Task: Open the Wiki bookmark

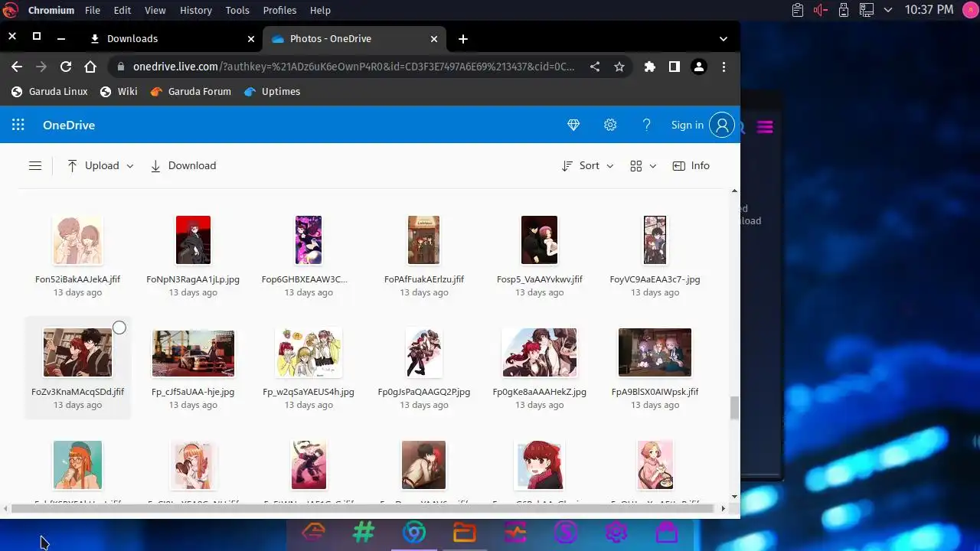Action: 119,92
